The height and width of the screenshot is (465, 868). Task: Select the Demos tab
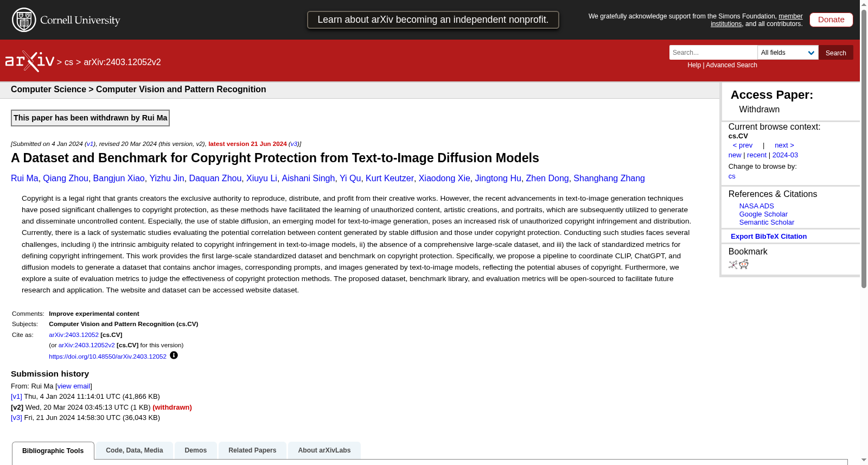196,450
